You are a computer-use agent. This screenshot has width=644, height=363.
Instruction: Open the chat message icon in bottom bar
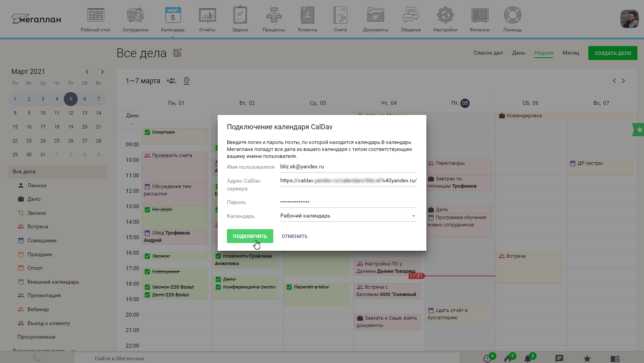point(559,358)
